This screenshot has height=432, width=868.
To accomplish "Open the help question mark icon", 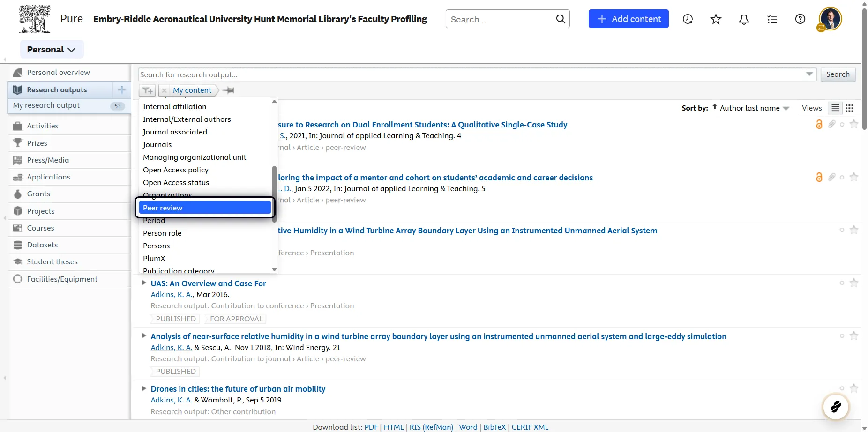I will click(x=801, y=19).
